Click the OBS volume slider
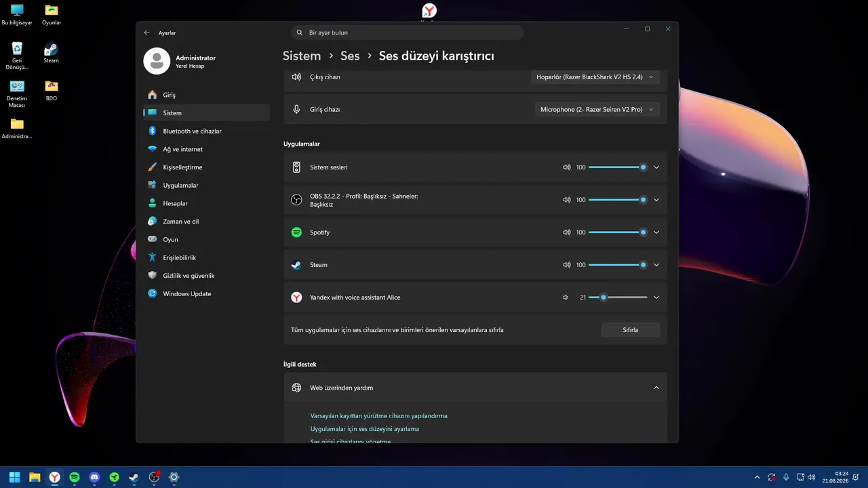The image size is (868, 488). 618,200
